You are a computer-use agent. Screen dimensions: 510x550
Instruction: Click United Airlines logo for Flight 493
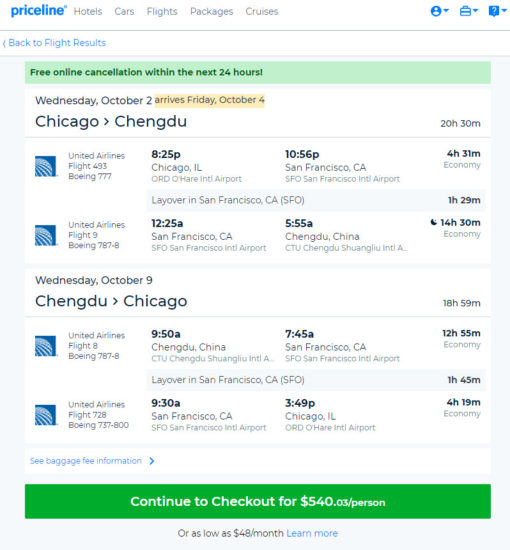pyautogui.click(x=46, y=166)
